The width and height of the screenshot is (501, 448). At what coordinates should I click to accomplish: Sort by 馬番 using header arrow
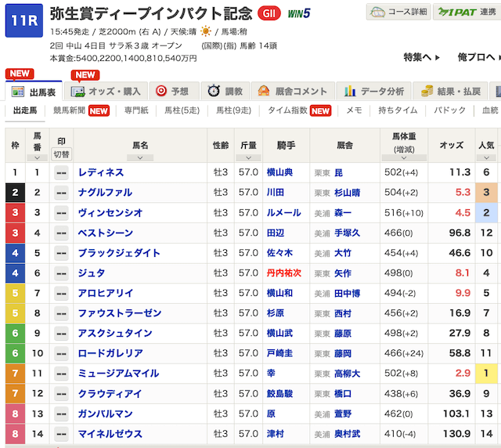point(37,157)
